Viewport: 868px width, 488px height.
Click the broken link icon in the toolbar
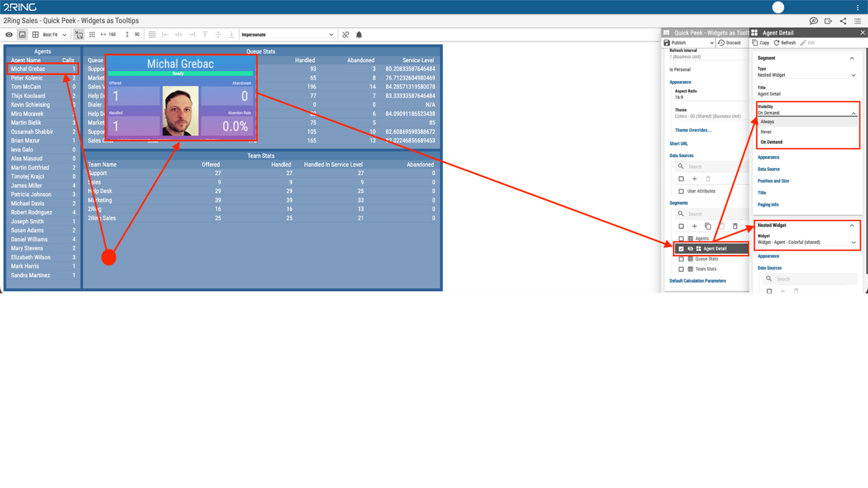pyautogui.click(x=346, y=35)
